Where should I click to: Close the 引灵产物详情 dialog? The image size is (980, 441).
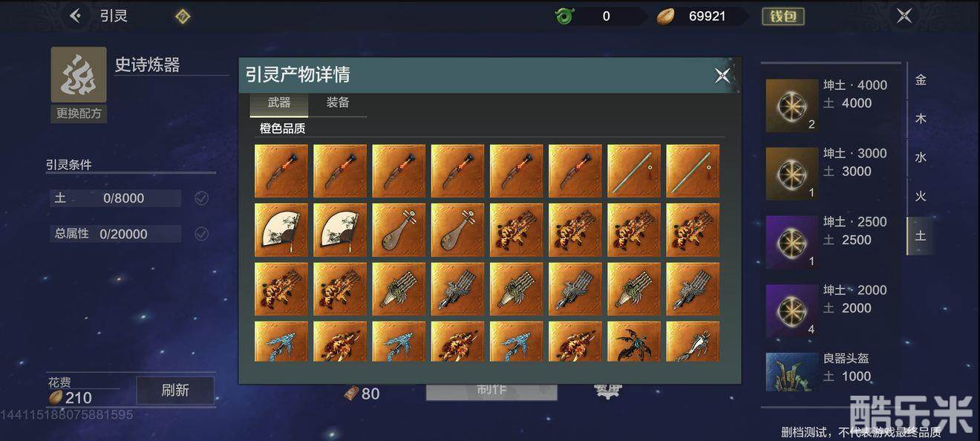(722, 75)
